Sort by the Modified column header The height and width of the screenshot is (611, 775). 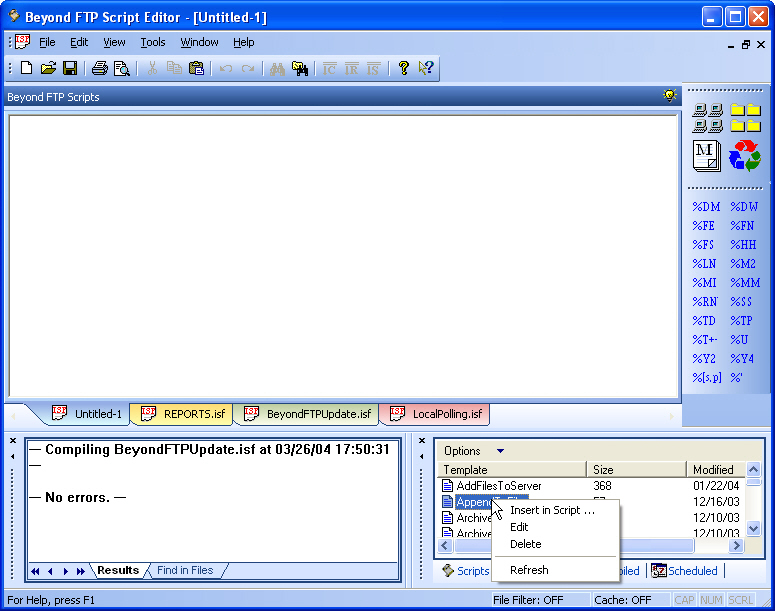(716, 470)
